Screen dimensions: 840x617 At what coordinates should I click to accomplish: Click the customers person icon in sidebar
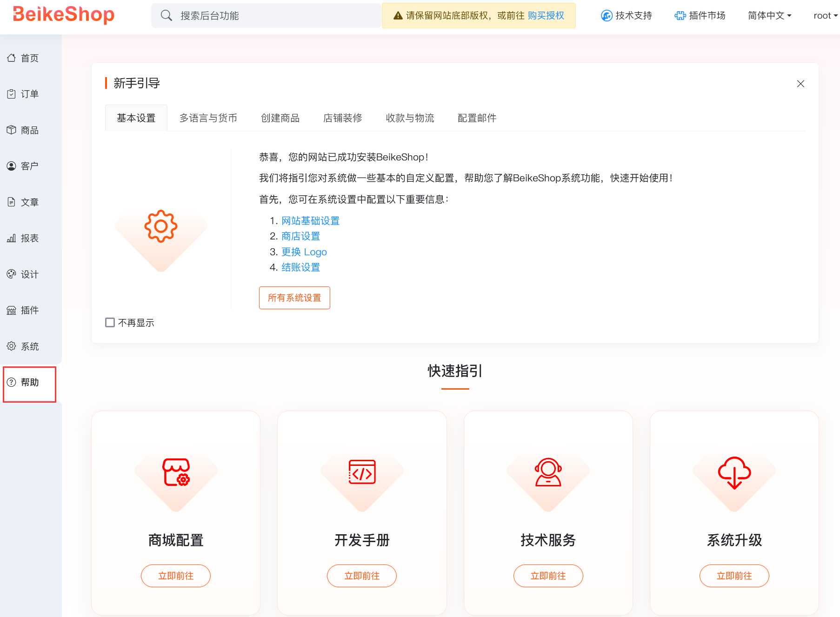coord(12,166)
